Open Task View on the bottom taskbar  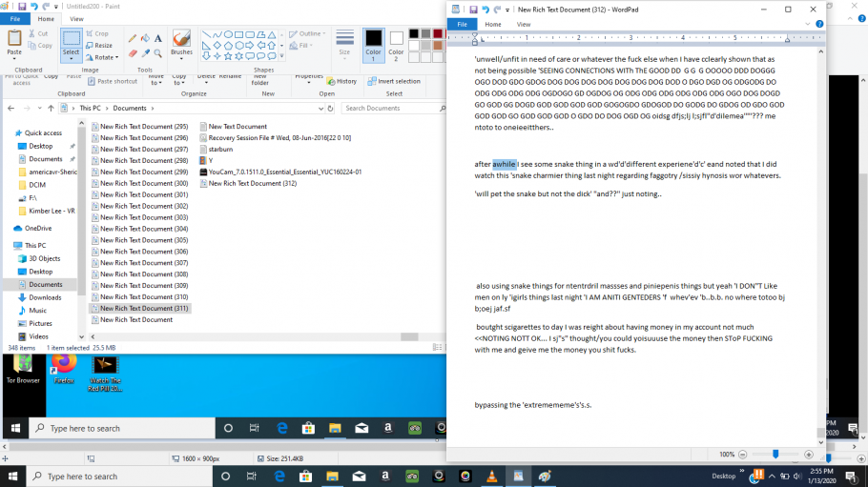point(252,476)
